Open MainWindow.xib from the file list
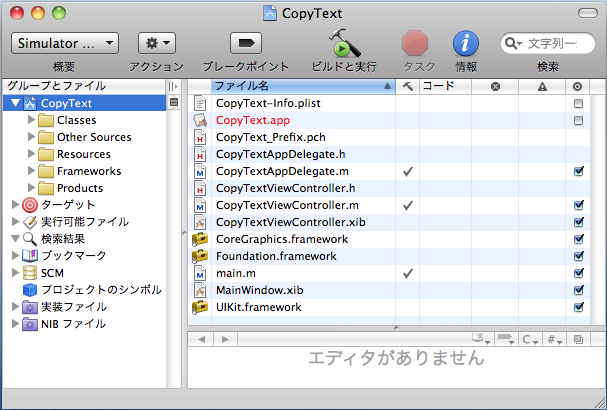 pyautogui.click(x=259, y=290)
